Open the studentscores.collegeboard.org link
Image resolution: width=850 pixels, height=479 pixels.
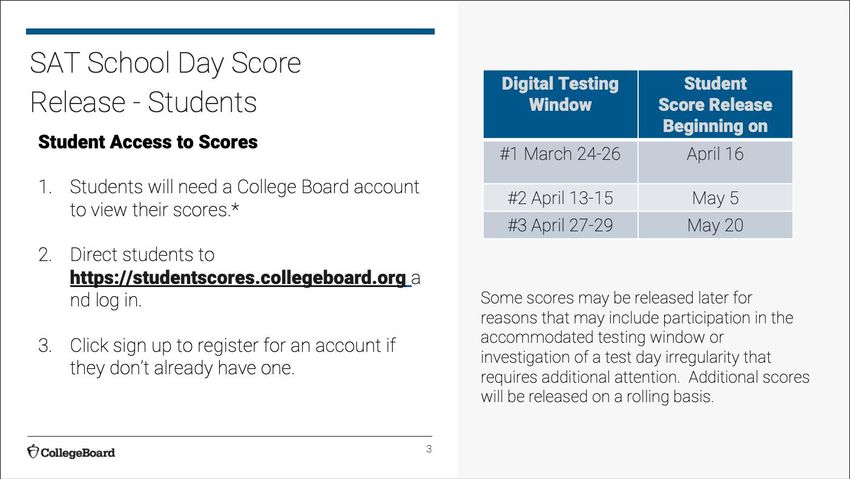tap(240, 277)
